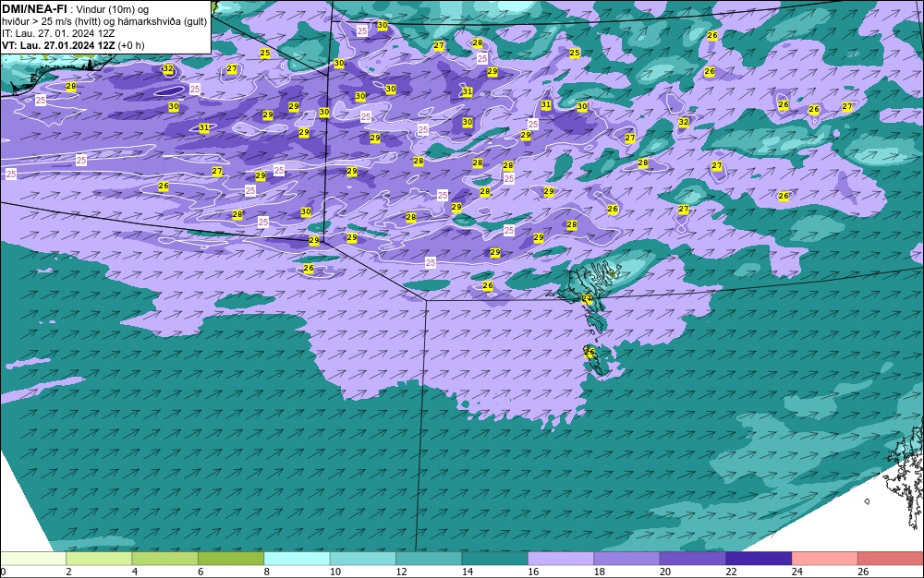Pick the green 4–6 m/s legend swatch

pyautogui.click(x=165, y=559)
